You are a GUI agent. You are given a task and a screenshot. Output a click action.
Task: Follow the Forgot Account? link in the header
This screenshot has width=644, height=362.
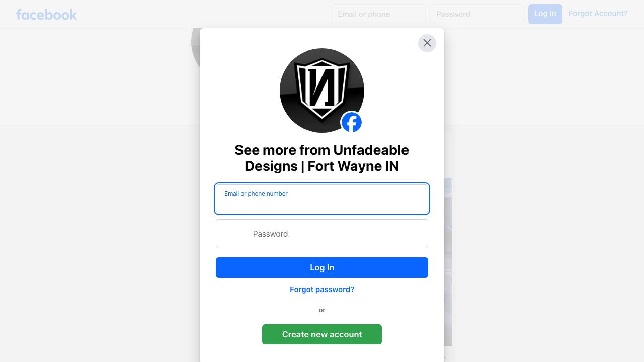(x=598, y=14)
